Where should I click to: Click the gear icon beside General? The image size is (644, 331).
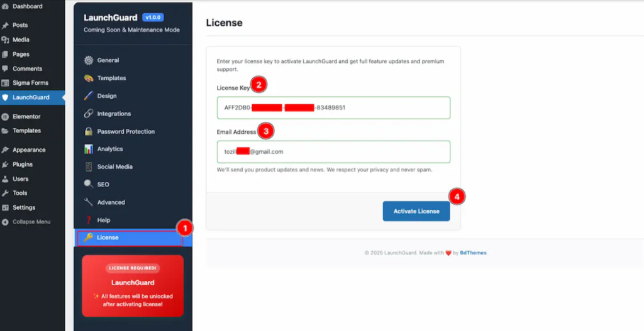(89, 60)
